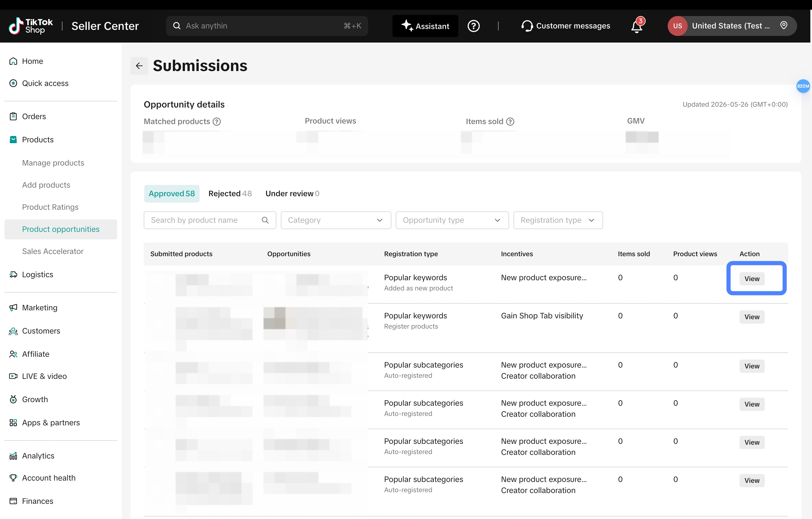812x519 pixels.
Task: Open notifications bell icon
Action: point(637,26)
